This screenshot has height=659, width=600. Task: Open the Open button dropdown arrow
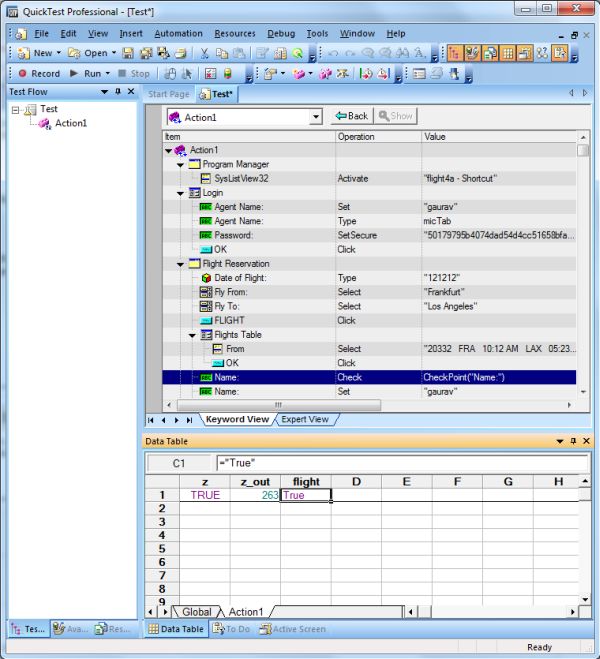[113, 53]
